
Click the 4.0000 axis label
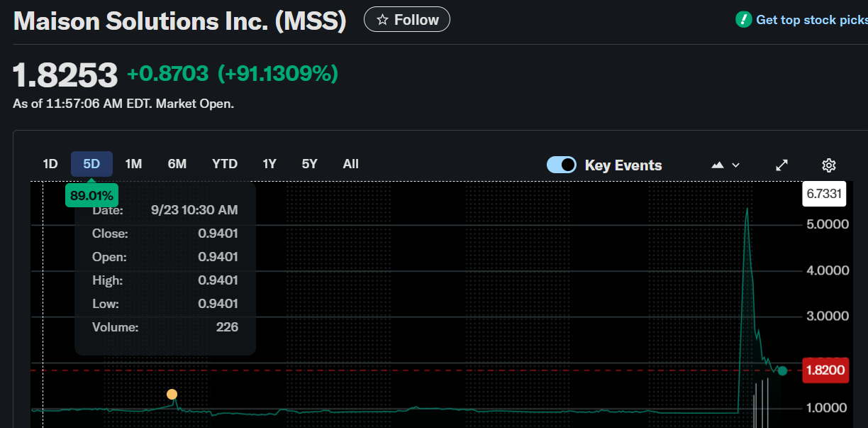click(828, 270)
